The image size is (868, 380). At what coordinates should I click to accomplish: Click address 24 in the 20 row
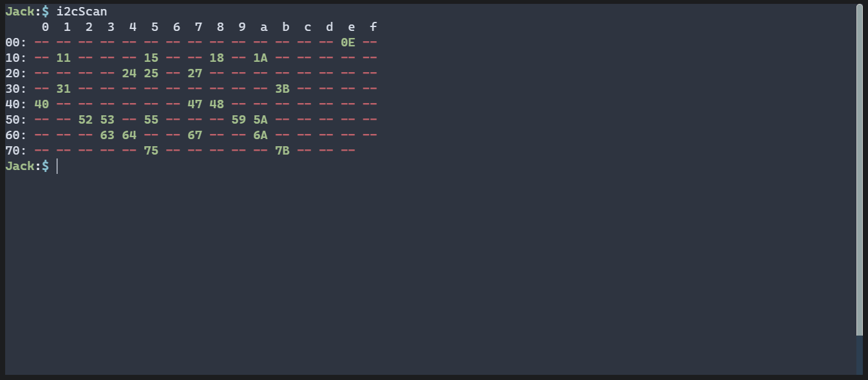[129, 73]
